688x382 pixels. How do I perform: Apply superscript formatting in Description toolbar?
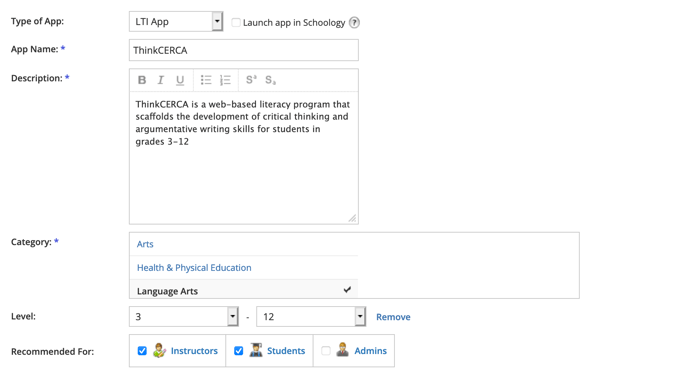point(251,80)
